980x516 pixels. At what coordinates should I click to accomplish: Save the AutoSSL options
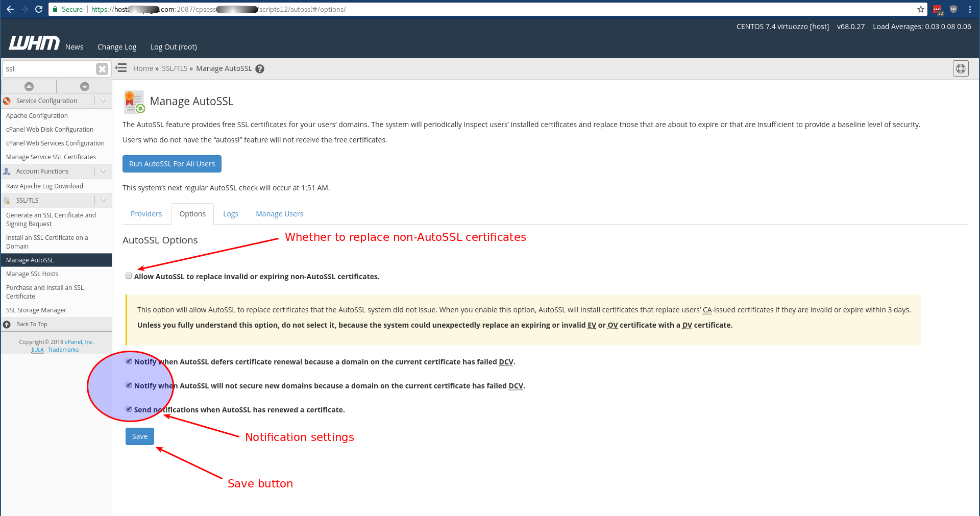139,436
